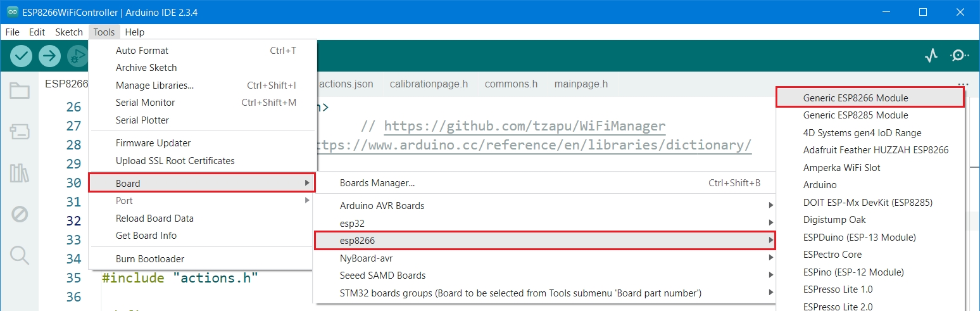Open the Search magnifier in sidebar
Screen dimensions: 980x311
pos(20,255)
